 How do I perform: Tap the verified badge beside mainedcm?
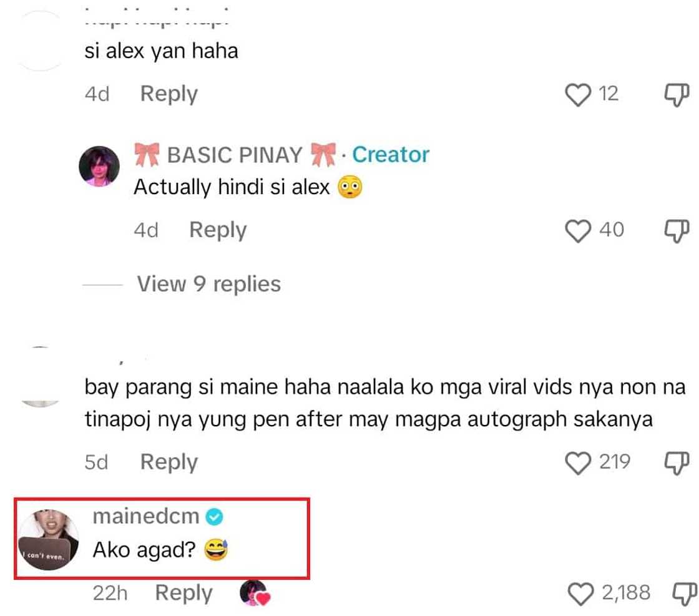point(215,517)
